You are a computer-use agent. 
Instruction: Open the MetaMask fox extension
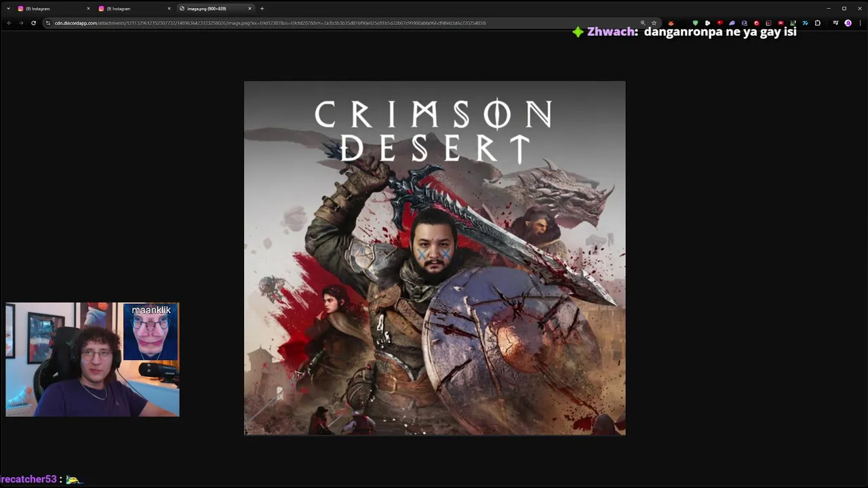(x=671, y=23)
